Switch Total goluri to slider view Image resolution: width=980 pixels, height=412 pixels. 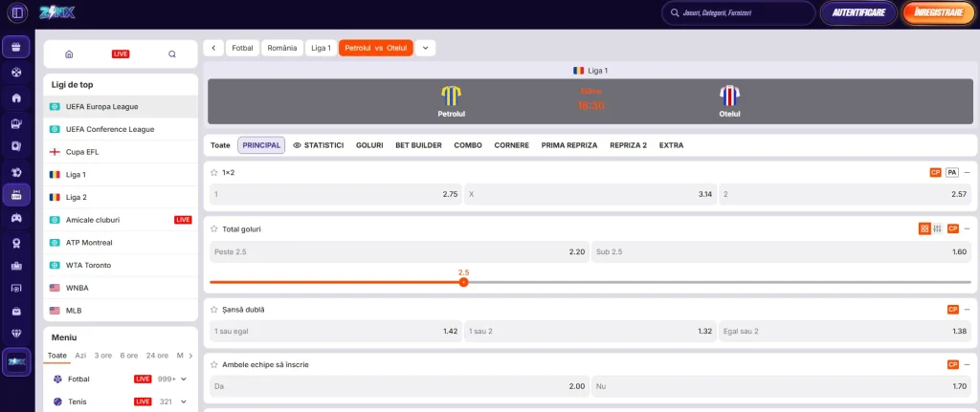[938, 229]
